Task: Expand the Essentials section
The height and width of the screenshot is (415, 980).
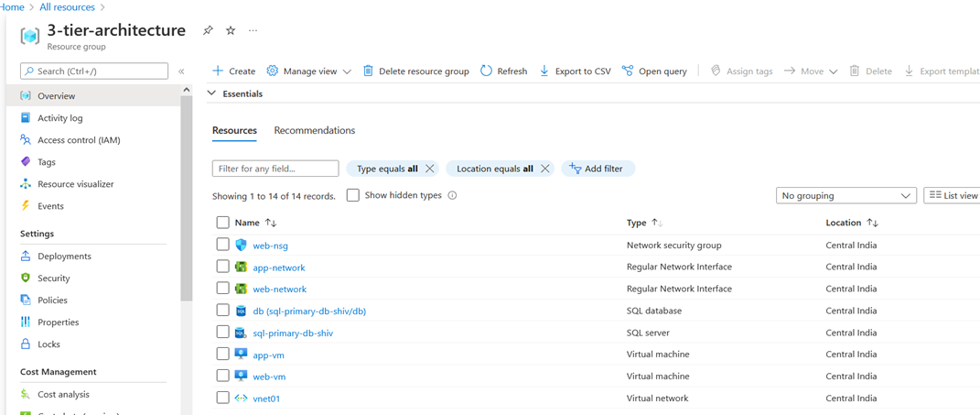Action: (236, 93)
